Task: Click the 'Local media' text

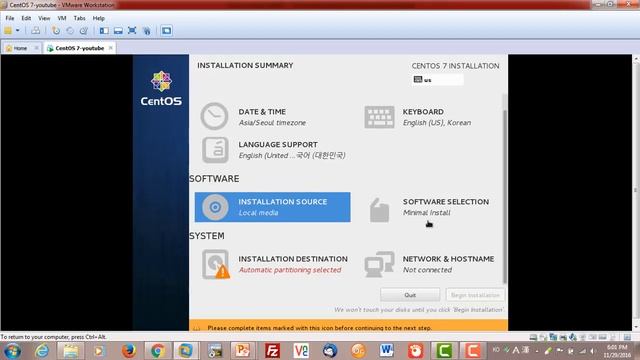Action: pyautogui.click(x=258, y=213)
